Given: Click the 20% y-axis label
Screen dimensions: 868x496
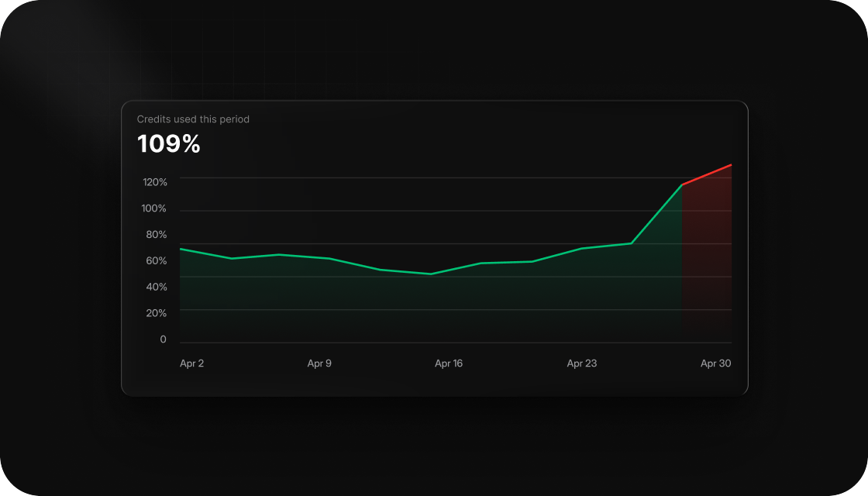Looking at the screenshot, I should (x=156, y=313).
